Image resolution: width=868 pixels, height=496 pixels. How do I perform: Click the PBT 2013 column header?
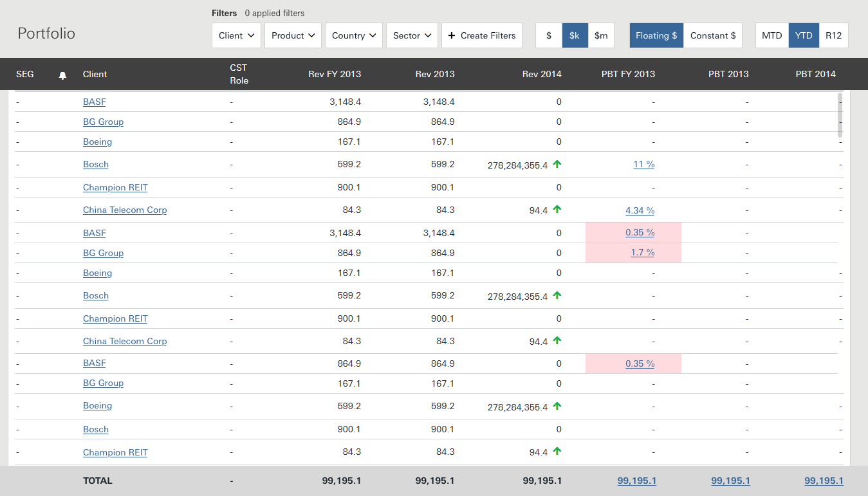pos(728,74)
